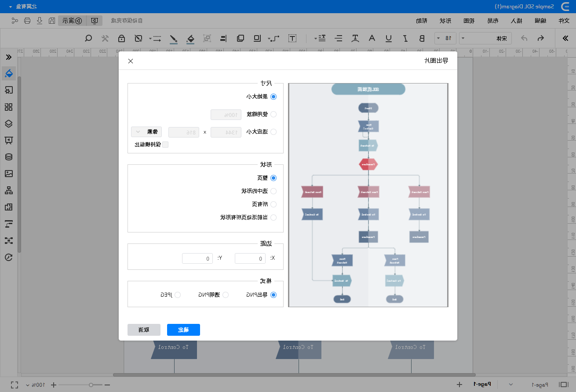
Task: Open the 视图 menu
Action: [469, 21]
